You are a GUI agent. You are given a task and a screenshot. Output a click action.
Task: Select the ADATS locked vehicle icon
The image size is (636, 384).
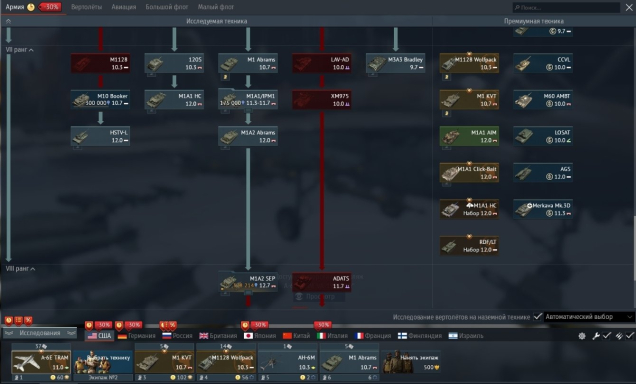point(322,282)
